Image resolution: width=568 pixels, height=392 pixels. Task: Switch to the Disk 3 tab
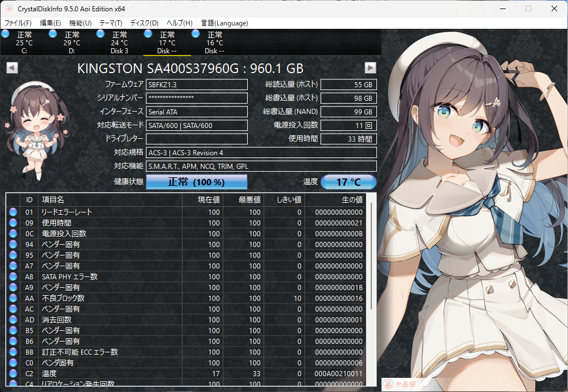click(x=119, y=42)
